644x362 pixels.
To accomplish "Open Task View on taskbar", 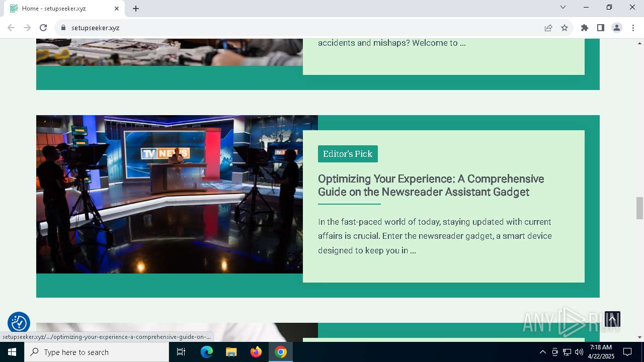I will (181, 352).
